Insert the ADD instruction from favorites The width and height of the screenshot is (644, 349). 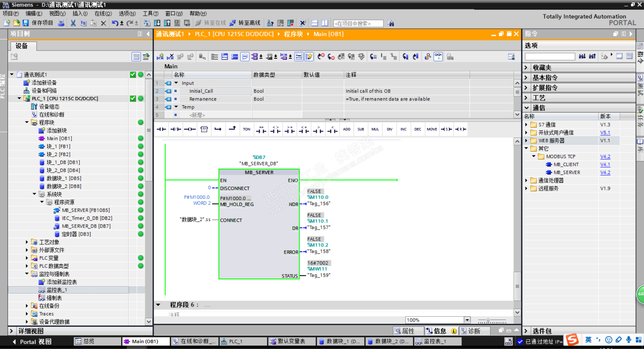[346, 129]
